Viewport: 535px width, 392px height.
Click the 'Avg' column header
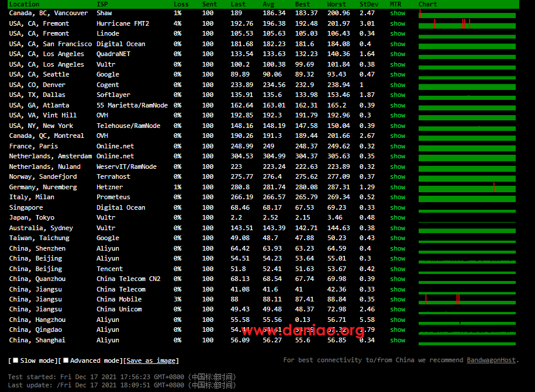[268, 4]
